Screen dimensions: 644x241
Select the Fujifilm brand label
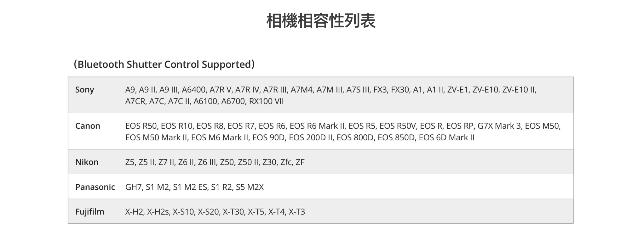point(89,212)
